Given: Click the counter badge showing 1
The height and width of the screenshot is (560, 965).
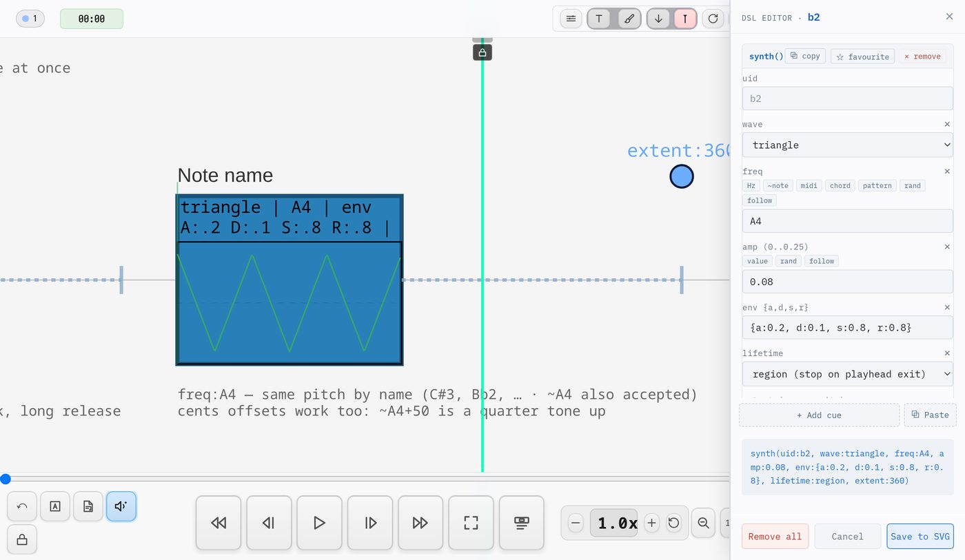Looking at the screenshot, I should point(30,19).
